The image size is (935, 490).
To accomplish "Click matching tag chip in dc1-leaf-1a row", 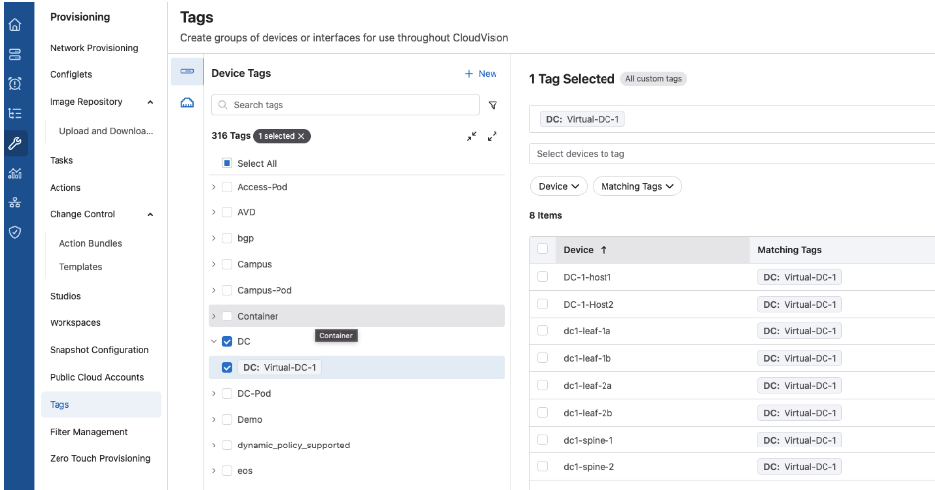I will pos(799,331).
